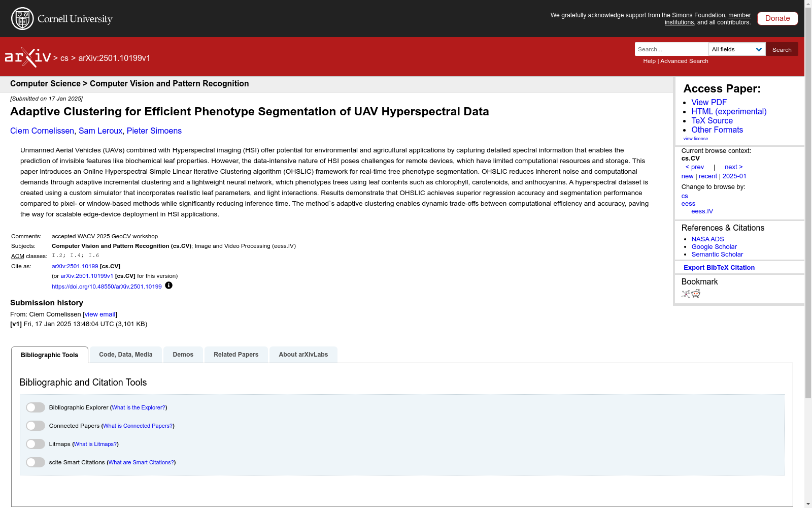Click the ACM classes abbreviation
This screenshot has height=508, width=812.
[18, 256]
